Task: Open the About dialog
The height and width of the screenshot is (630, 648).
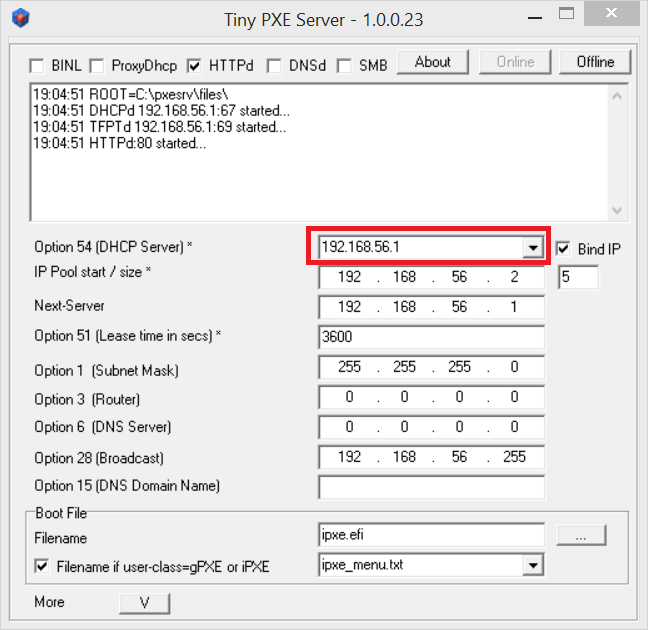Action: tap(433, 62)
